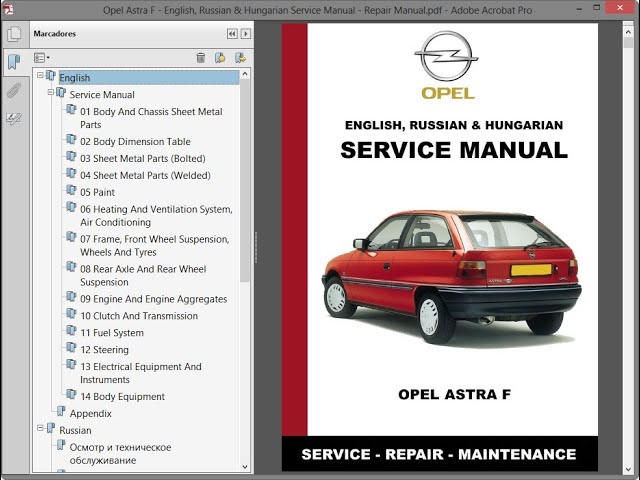Go to 05 Paint bookmark

tap(98, 192)
